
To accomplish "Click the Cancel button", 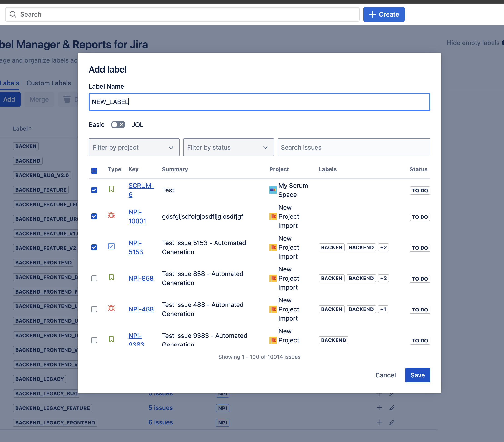I will point(385,375).
